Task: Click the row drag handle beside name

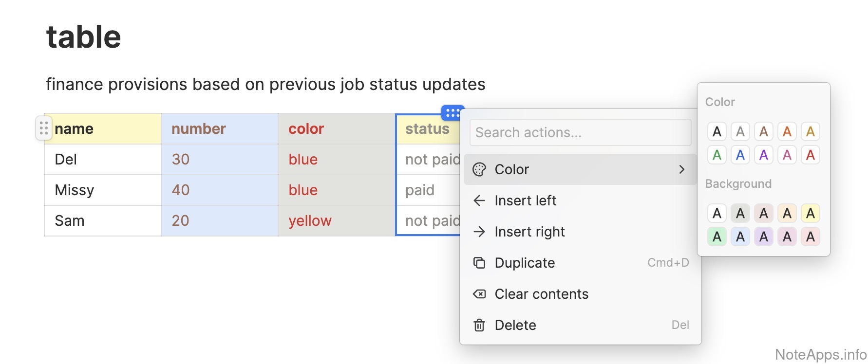Action: click(x=44, y=128)
